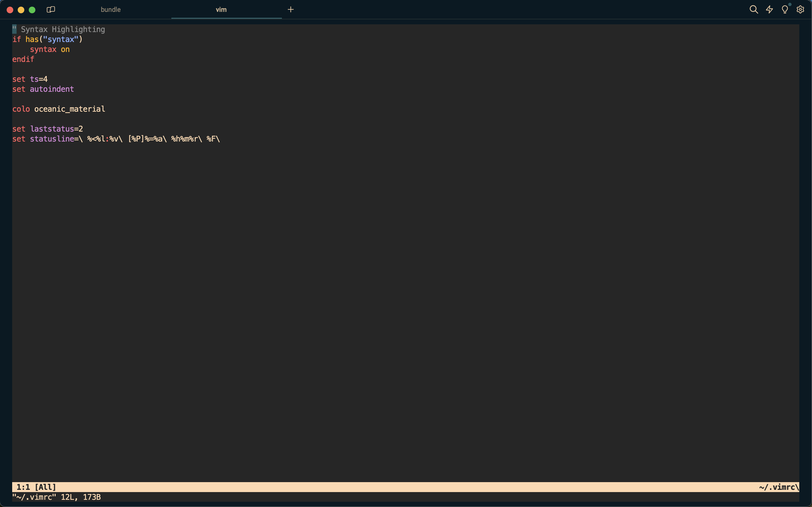
Task: Click the set laststatus=2 line
Action: coord(47,129)
